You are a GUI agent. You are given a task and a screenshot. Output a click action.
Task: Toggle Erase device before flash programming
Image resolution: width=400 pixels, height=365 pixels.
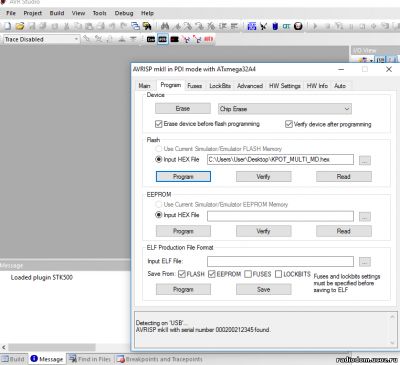pos(159,124)
